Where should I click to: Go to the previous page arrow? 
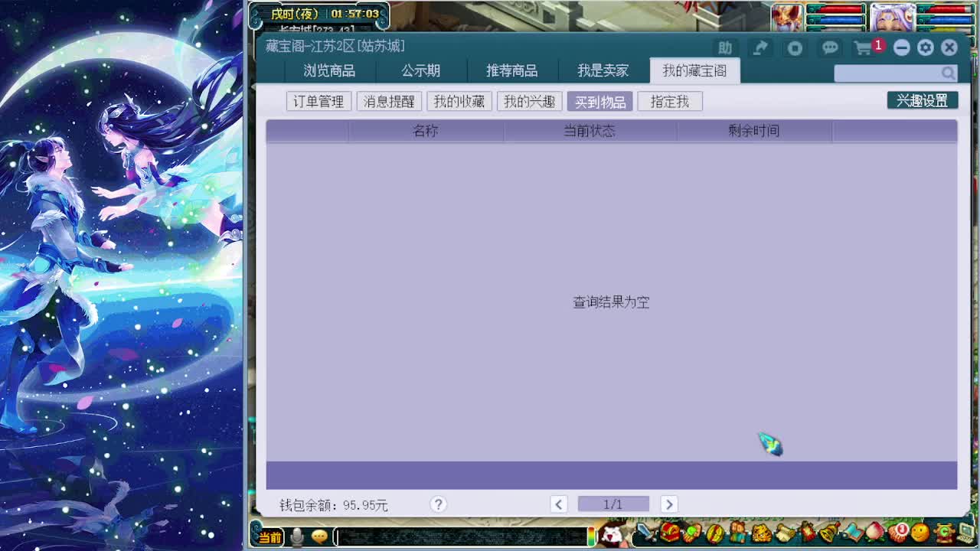[x=559, y=504]
